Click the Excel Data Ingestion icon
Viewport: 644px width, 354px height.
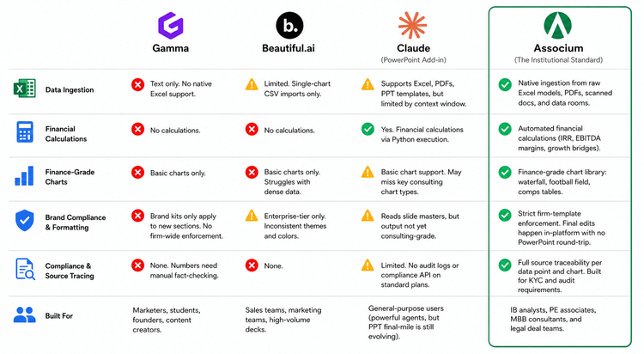25,88
